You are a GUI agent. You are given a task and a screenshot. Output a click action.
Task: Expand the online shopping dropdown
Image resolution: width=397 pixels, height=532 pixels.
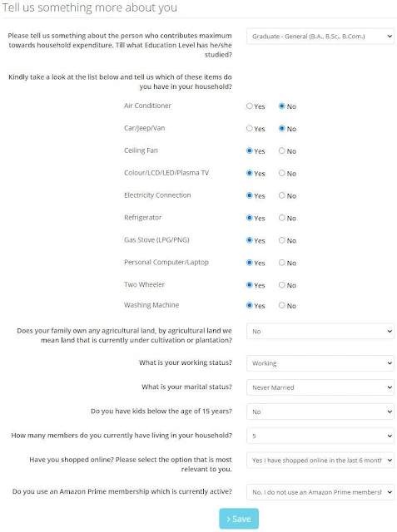(320, 460)
